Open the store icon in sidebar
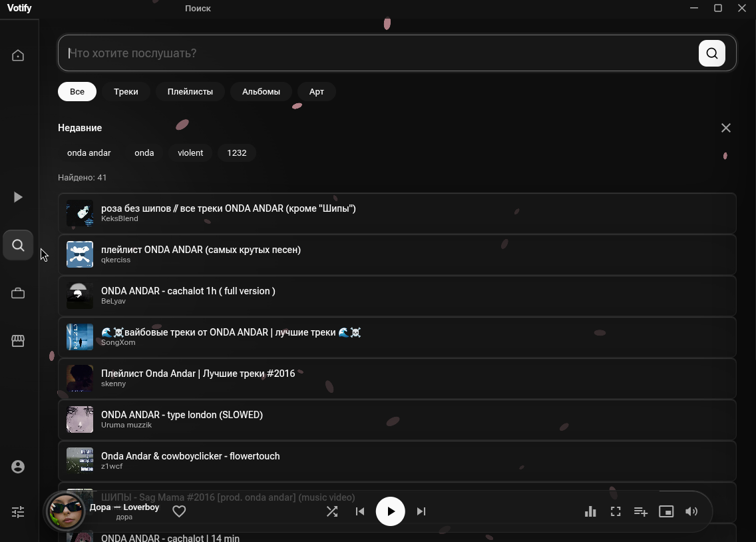Viewport: 756px width, 542px height. 18,341
